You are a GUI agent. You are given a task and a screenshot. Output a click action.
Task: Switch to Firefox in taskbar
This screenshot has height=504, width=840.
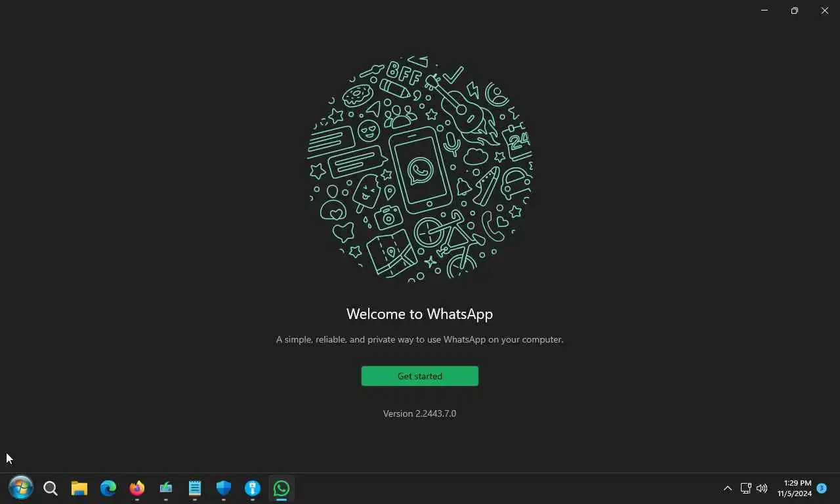137,488
